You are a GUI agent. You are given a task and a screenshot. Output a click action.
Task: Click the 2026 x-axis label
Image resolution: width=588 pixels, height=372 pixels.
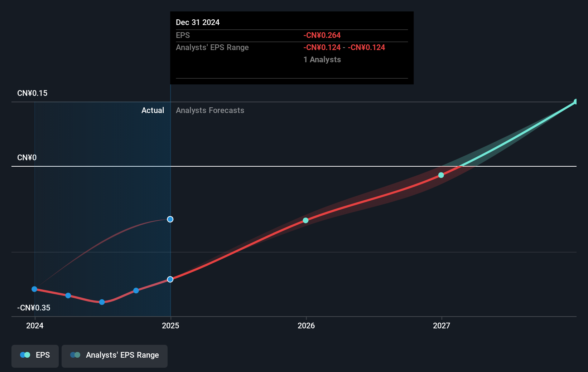pos(306,325)
